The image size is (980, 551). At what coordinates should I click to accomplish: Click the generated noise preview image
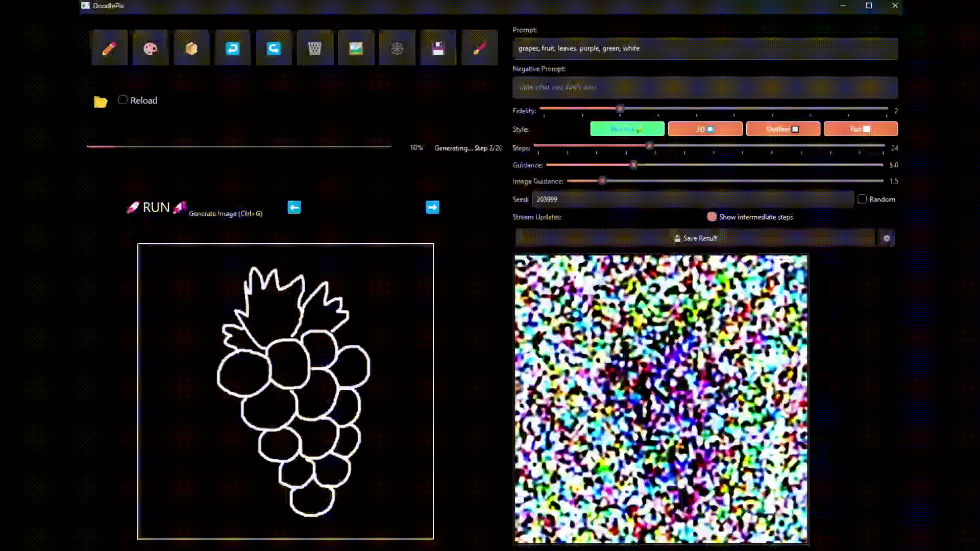coord(661,399)
